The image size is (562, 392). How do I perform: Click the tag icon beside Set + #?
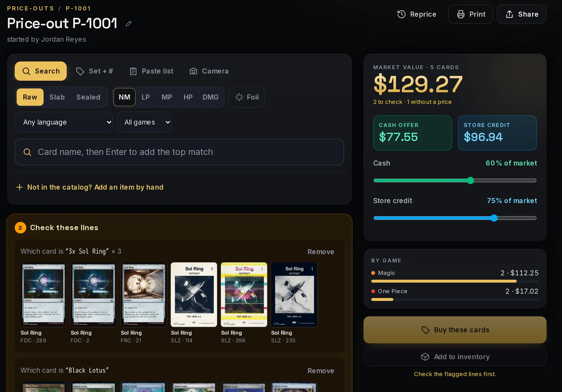80,71
